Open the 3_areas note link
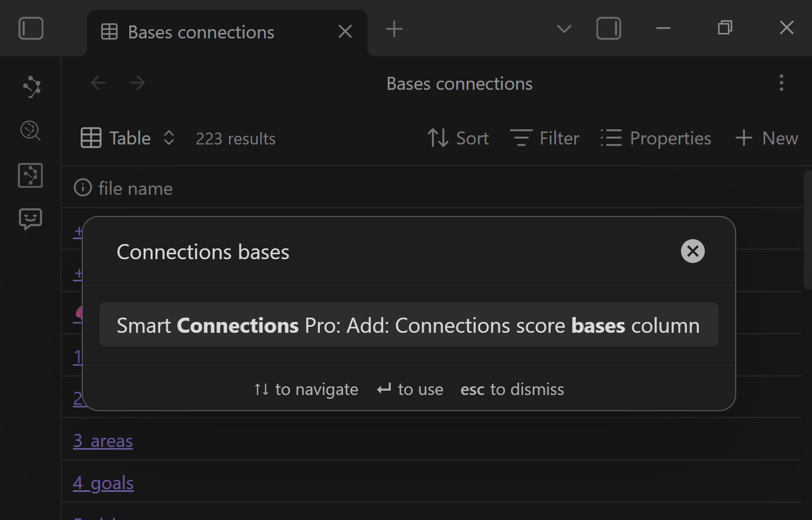The image size is (812, 520). click(x=103, y=441)
